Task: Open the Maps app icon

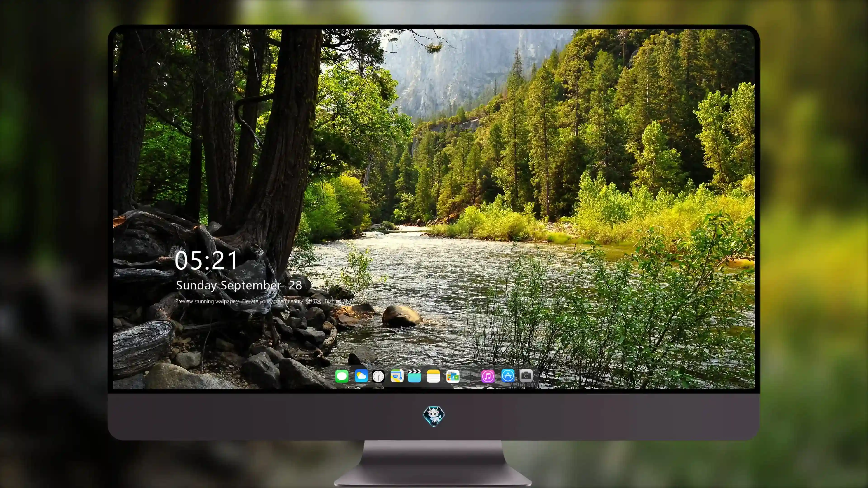Action: (x=397, y=376)
